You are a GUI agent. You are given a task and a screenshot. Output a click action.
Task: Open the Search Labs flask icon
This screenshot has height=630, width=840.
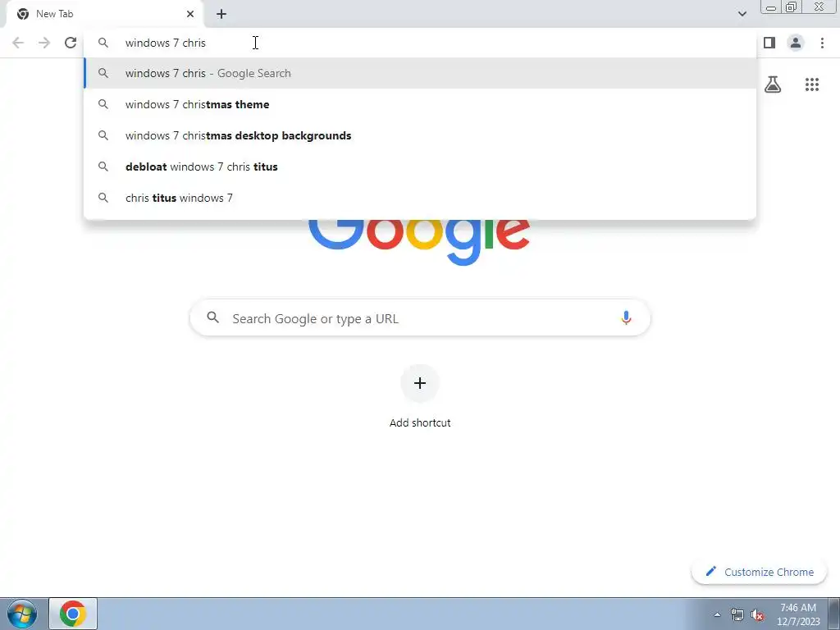[773, 84]
